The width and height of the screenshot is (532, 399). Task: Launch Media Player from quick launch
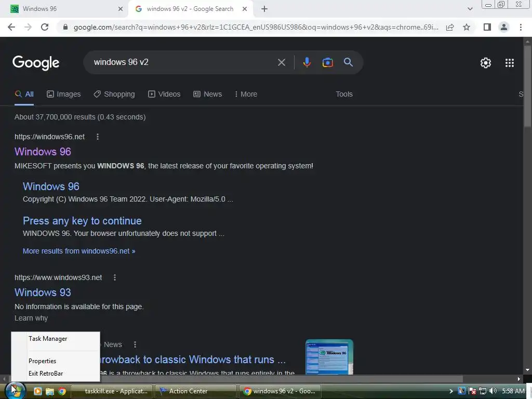coord(37,391)
